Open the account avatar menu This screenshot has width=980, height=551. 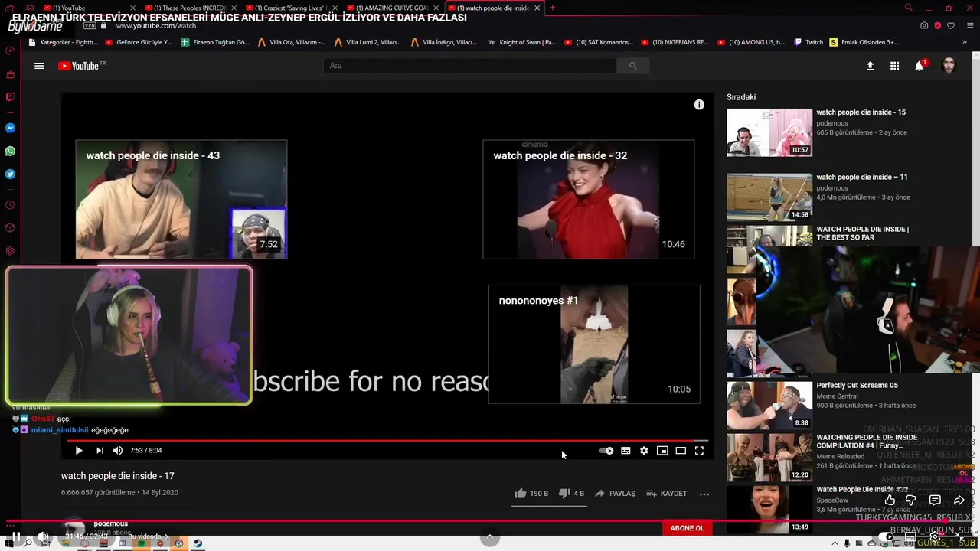tap(949, 66)
